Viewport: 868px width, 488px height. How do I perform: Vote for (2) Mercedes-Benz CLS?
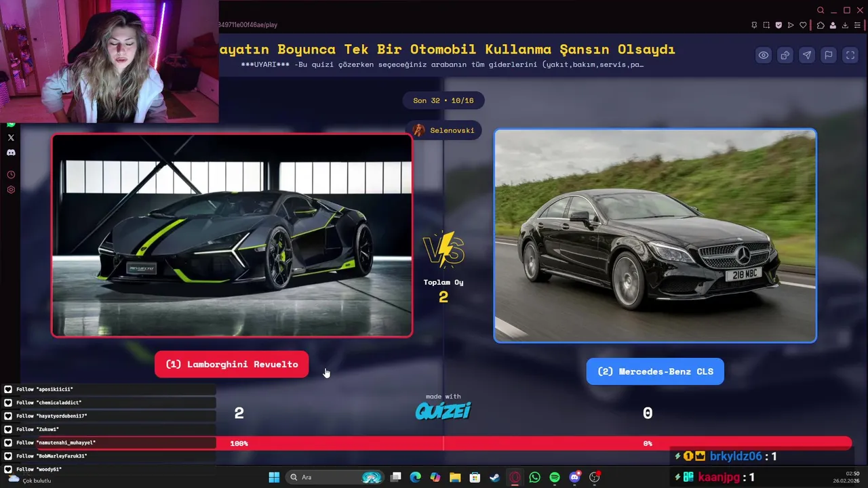coord(655,371)
